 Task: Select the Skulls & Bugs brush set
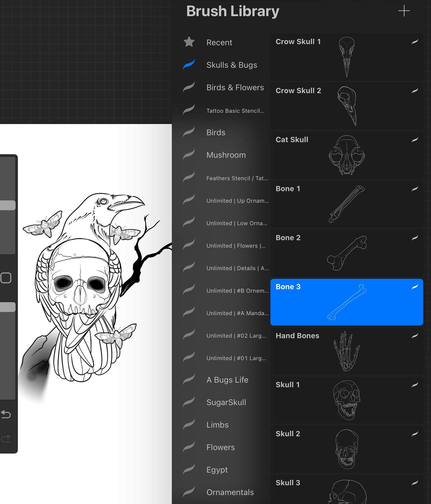pos(231,65)
